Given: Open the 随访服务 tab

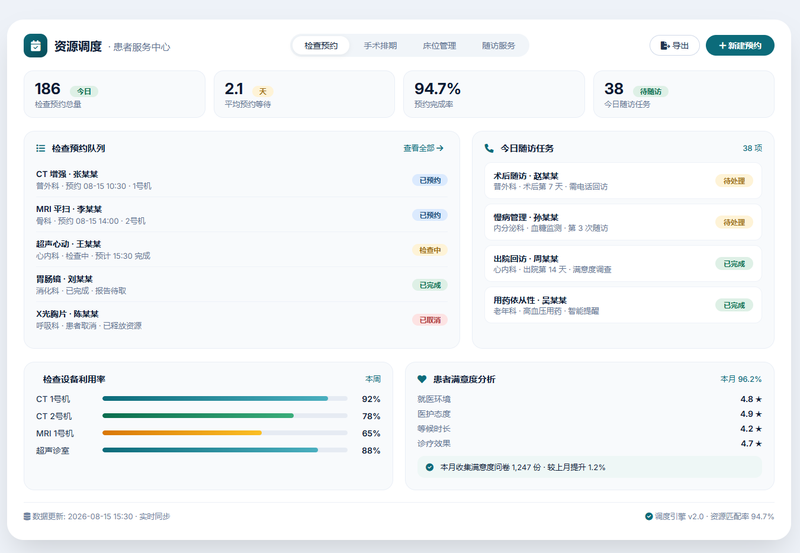Looking at the screenshot, I should pyautogui.click(x=498, y=45).
